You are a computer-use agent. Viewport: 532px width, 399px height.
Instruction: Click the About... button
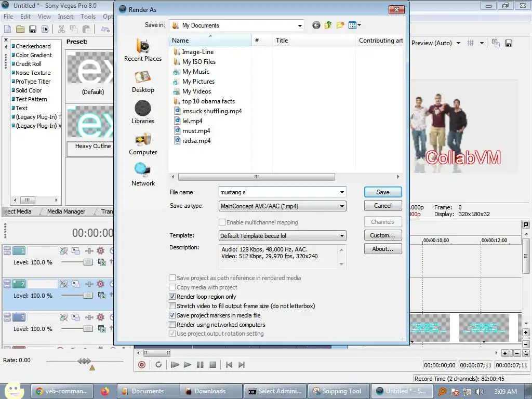(383, 249)
